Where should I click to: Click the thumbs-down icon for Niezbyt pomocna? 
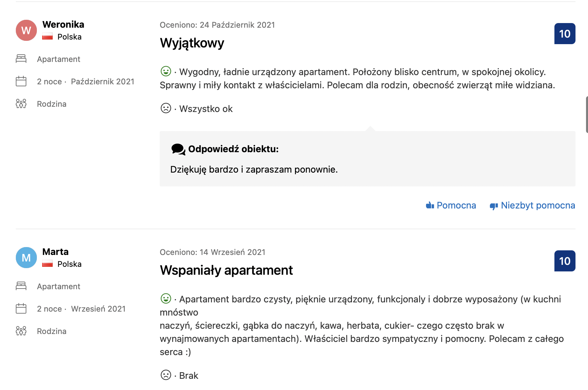[494, 206]
